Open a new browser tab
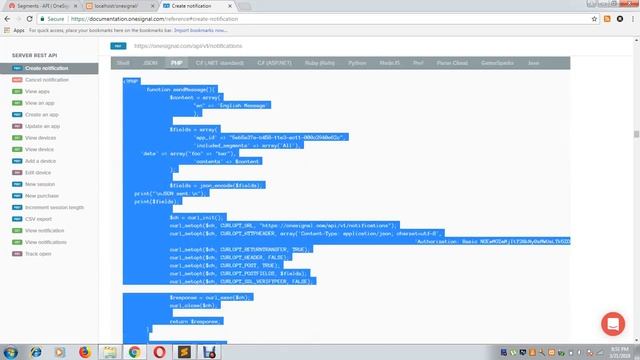 [x=245, y=6]
